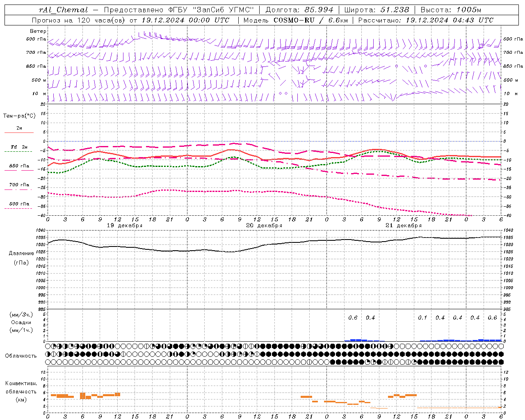
Task: Click the station name rAl_Chemal
Action: tap(63, 10)
